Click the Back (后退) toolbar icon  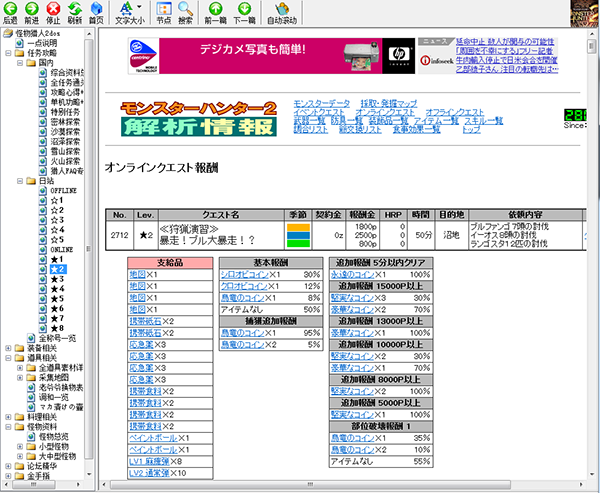tap(10, 8)
